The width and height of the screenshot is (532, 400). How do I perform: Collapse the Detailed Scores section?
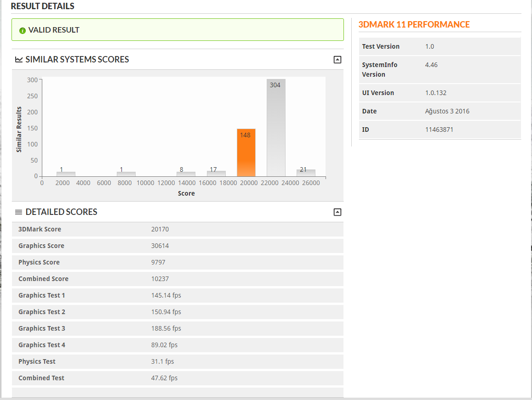(x=337, y=212)
